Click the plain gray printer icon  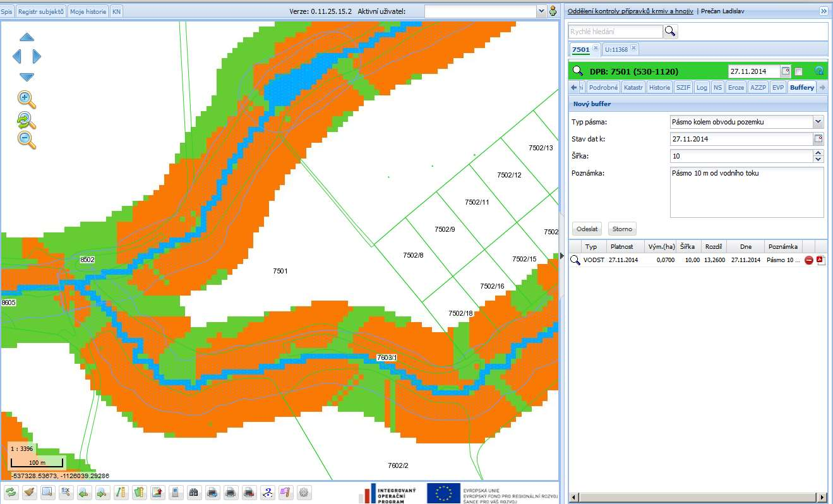point(231,492)
